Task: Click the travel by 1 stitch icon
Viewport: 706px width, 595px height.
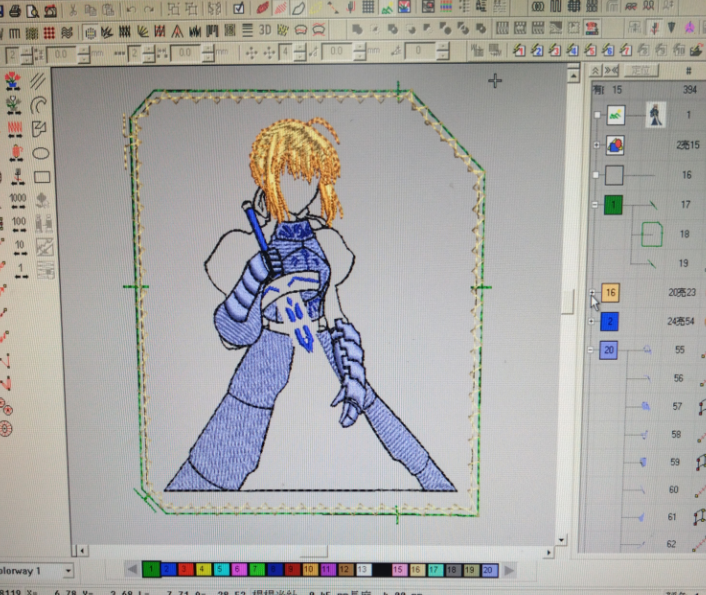Action: tap(21, 271)
